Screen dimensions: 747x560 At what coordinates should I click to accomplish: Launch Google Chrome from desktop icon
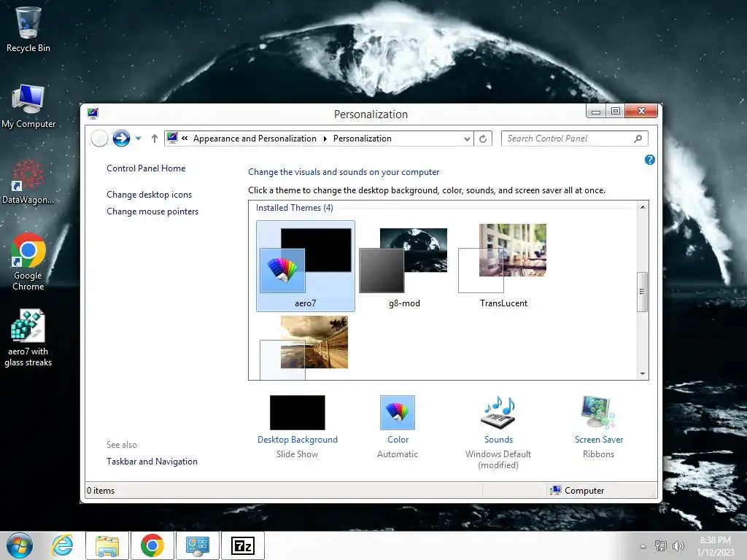tap(28, 262)
